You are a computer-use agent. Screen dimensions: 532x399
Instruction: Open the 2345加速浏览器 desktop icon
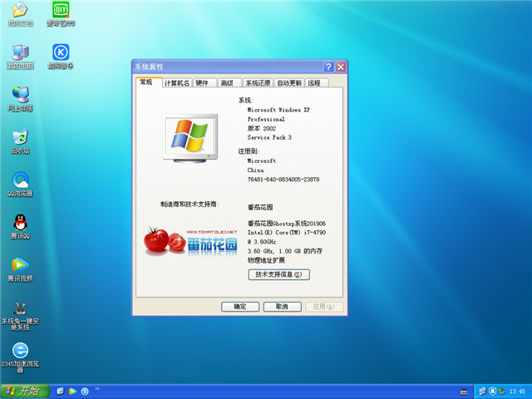(20, 358)
